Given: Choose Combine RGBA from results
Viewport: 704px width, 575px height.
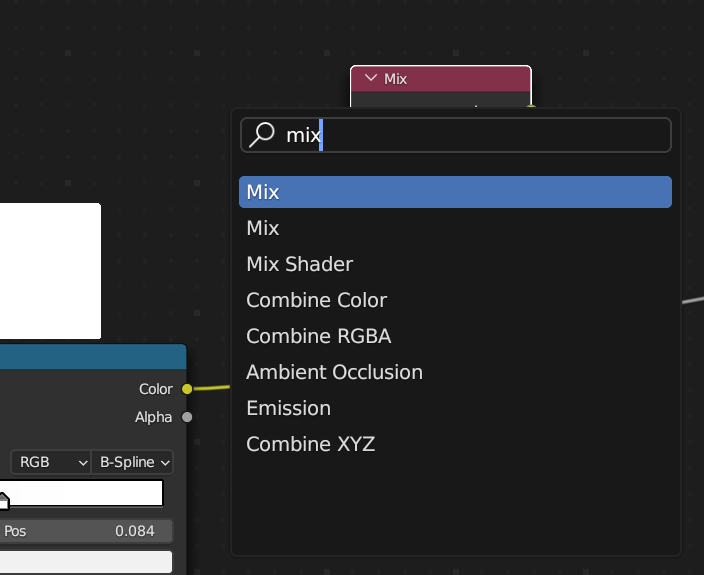Looking at the screenshot, I should tap(455, 336).
